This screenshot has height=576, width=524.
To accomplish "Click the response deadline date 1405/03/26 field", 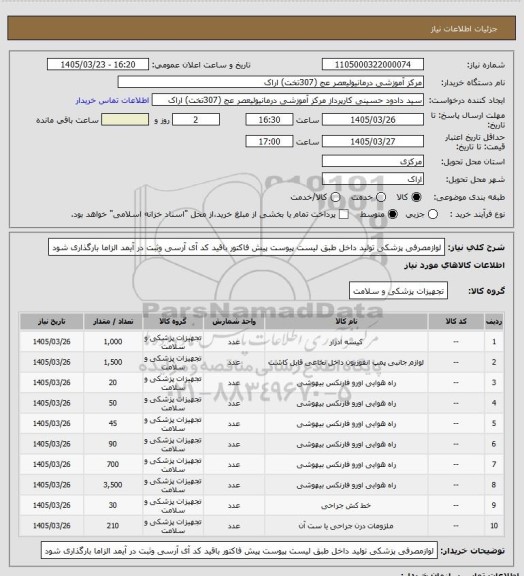I will (373, 120).
